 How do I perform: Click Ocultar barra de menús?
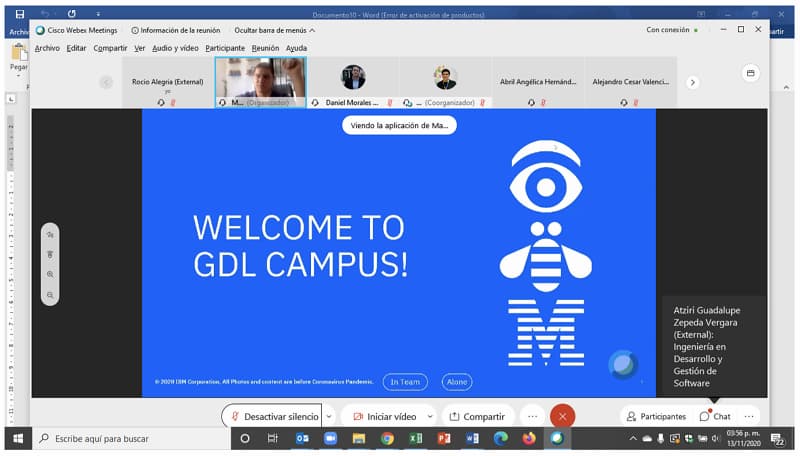(274, 30)
